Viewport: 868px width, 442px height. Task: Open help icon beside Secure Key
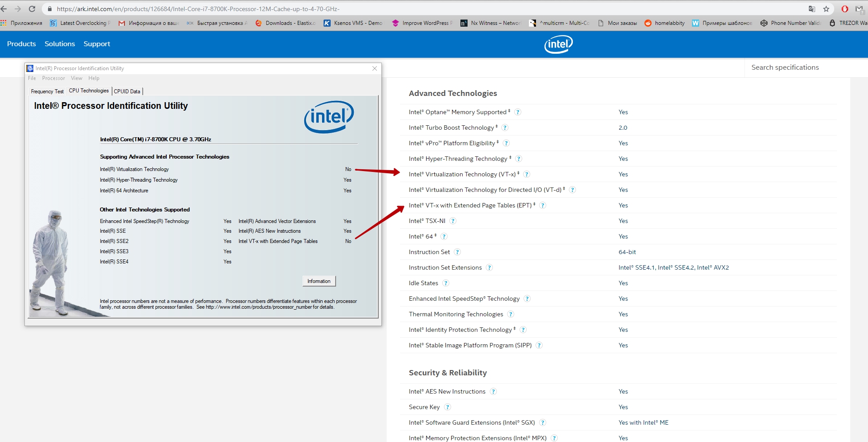pyautogui.click(x=447, y=407)
